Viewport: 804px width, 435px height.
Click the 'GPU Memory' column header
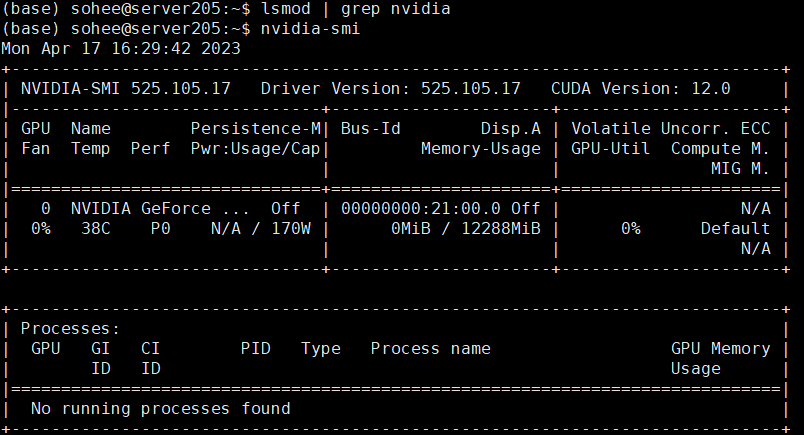(720, 349)
